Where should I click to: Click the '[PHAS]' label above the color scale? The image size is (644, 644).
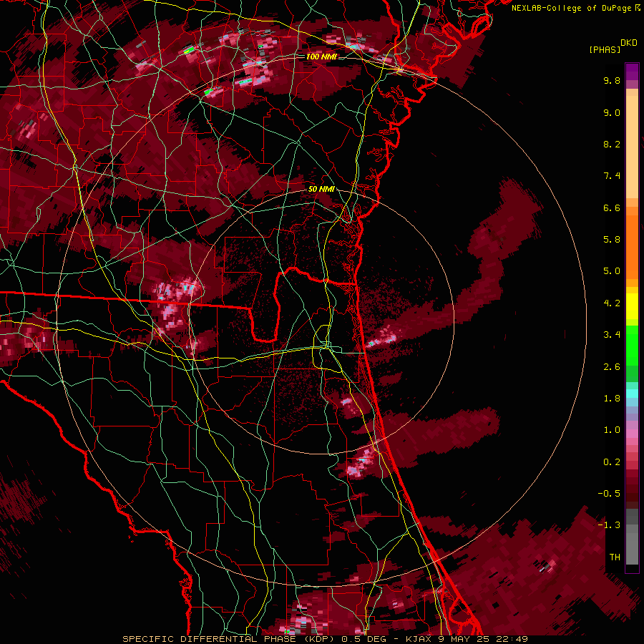(x=605, y=49)
